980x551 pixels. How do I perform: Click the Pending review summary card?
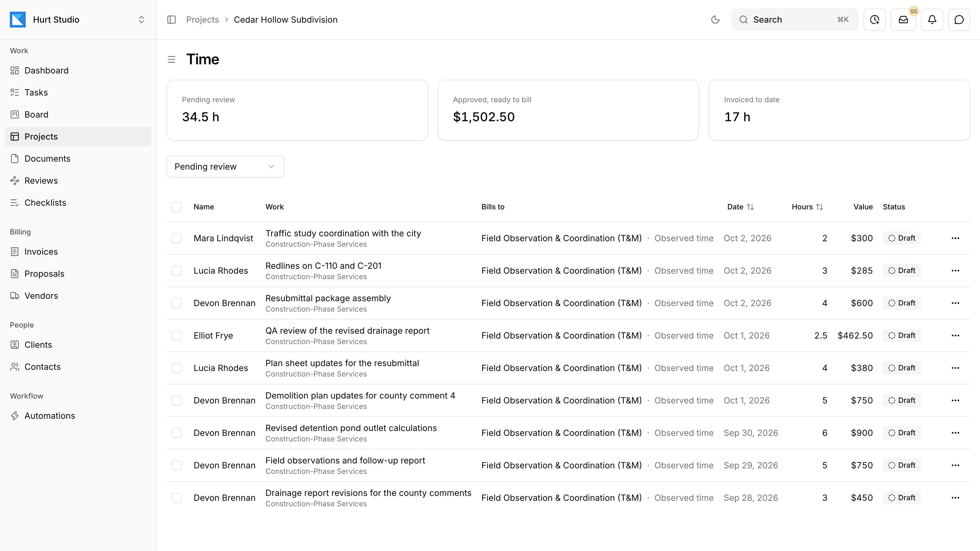[x=297, y=110]
